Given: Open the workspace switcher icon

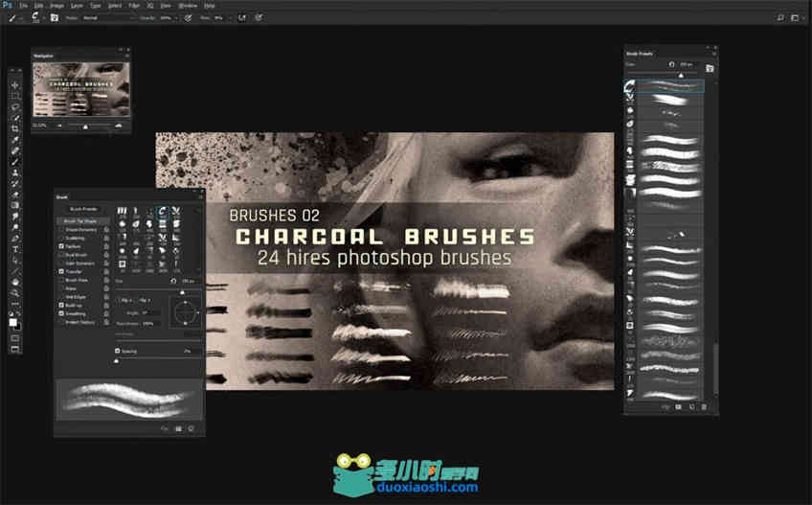Looking at the screenshot, I should 795,17.
